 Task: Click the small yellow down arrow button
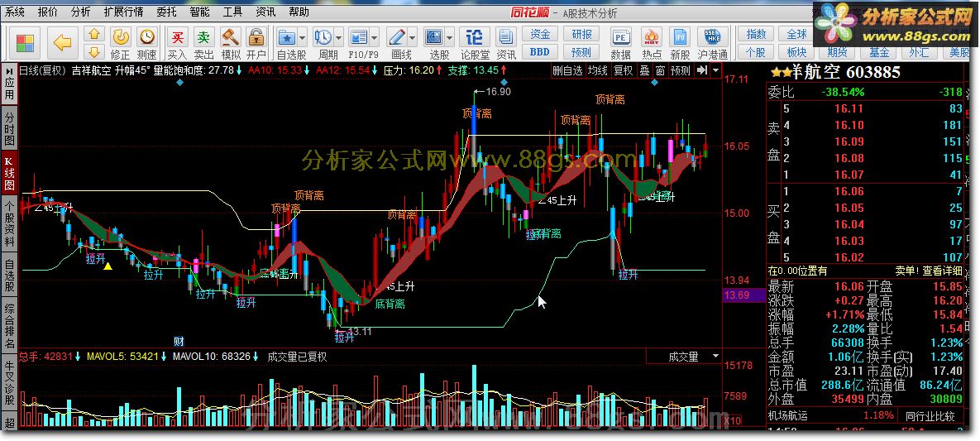93,51
